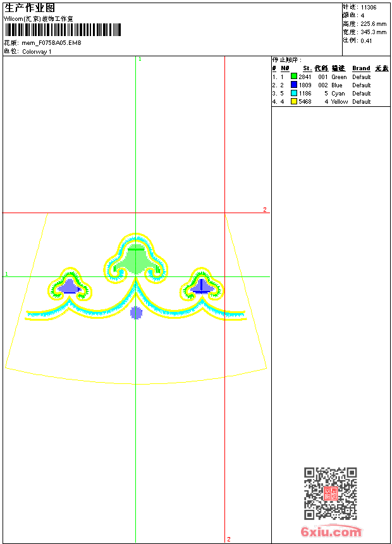The height and width of the screenshot is (544, 392).
Task: Click the red seal icon in the QR code
Action: click(x=331, y=493)
